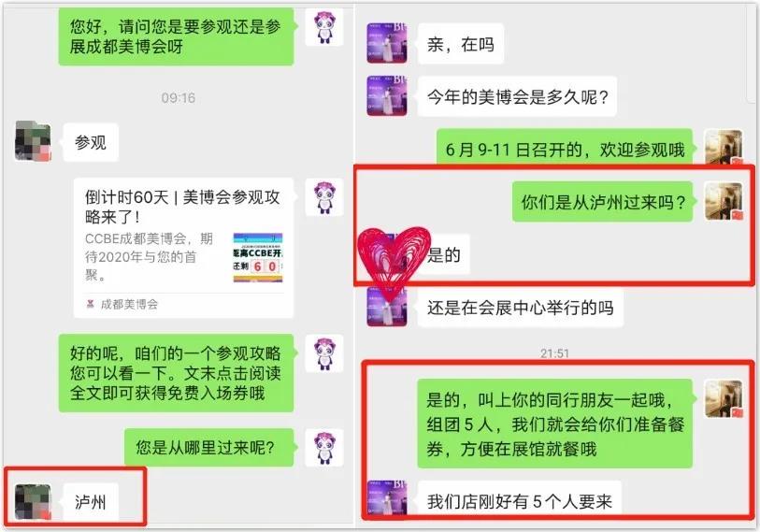Select the green bubble about 免费入场券
Viewport: 760px width, 532px height.
tap(176, 373)
